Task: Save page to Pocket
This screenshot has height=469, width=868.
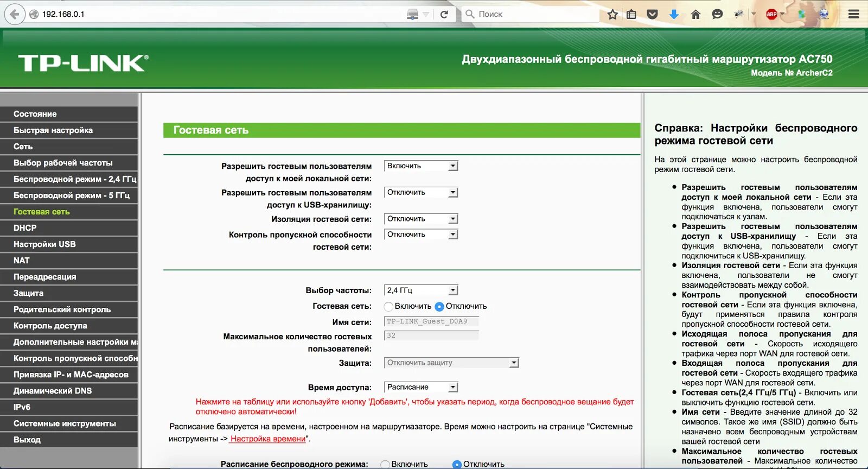Action: [x=653, y=15]
